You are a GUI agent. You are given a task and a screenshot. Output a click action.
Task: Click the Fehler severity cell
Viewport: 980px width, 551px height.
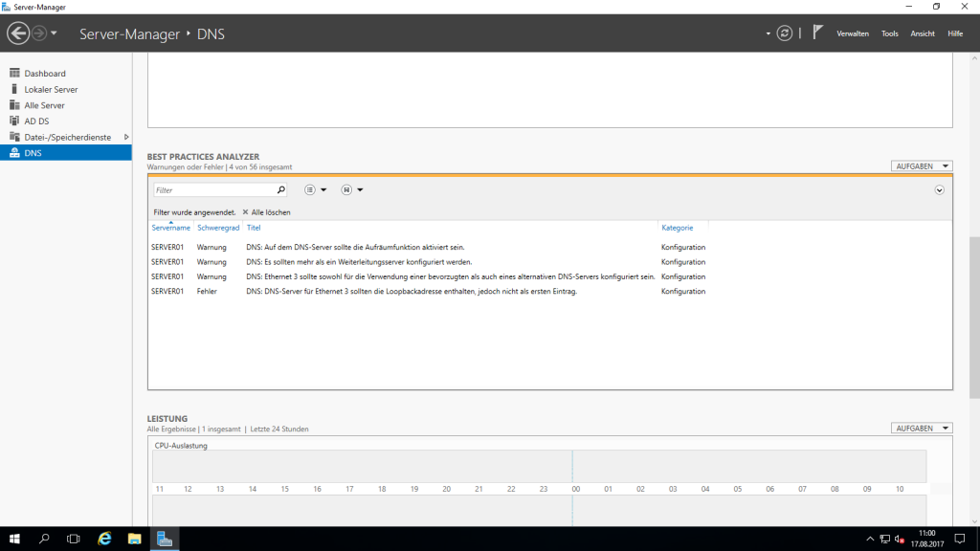point(207,291)
